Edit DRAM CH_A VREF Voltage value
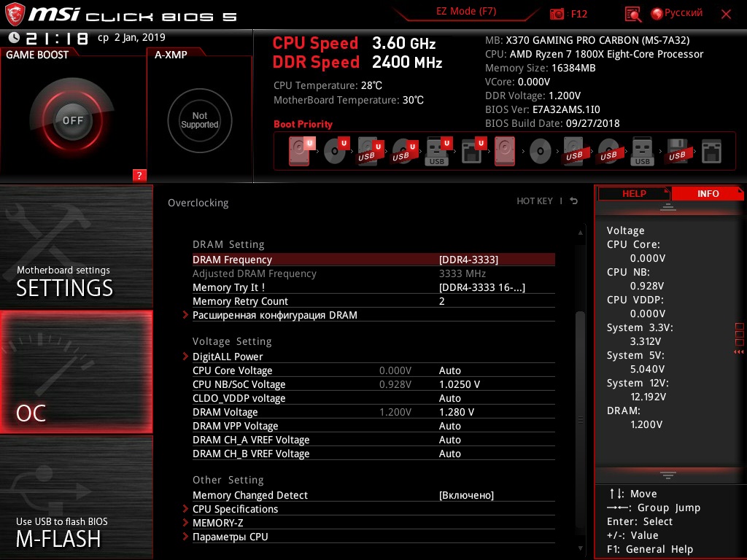Screen dimensions: 747x560 click(x=449, y=440)
